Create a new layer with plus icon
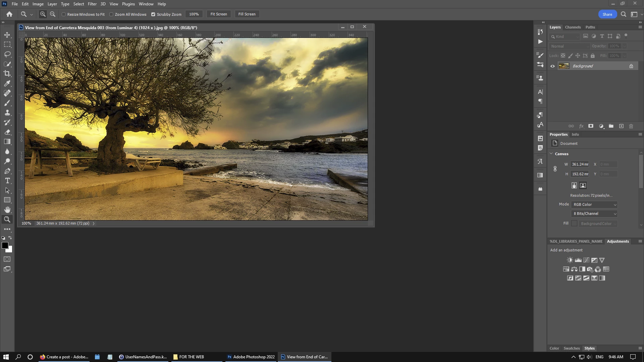 point(621,126)
